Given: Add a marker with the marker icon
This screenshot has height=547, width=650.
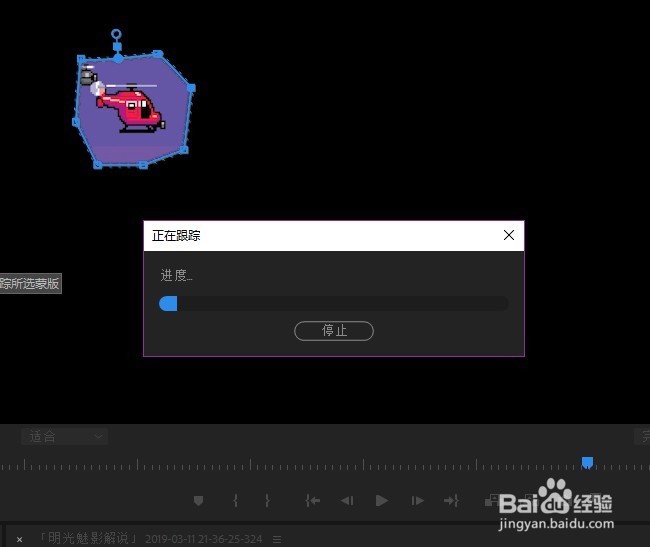Looking at the screenshot, I should point(199,501).
